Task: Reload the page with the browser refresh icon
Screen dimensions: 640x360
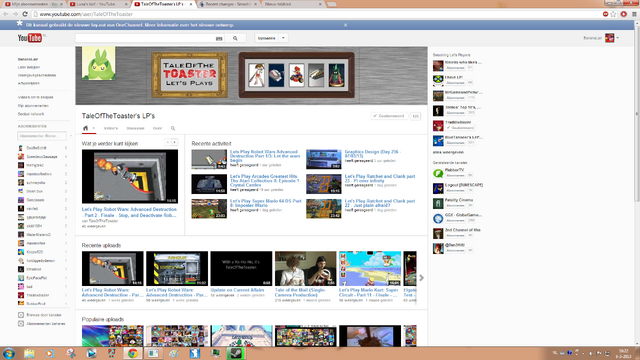Action: click(25, 14)
